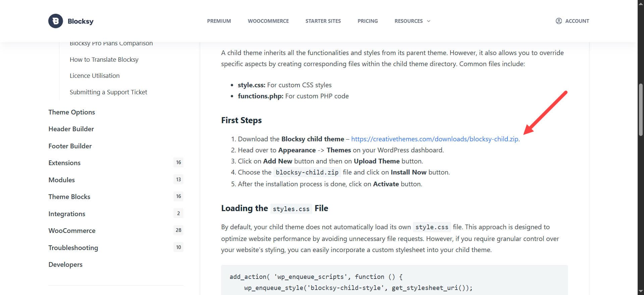Open the Starter Sites page
Screen dimensions: 644x295
323,21
